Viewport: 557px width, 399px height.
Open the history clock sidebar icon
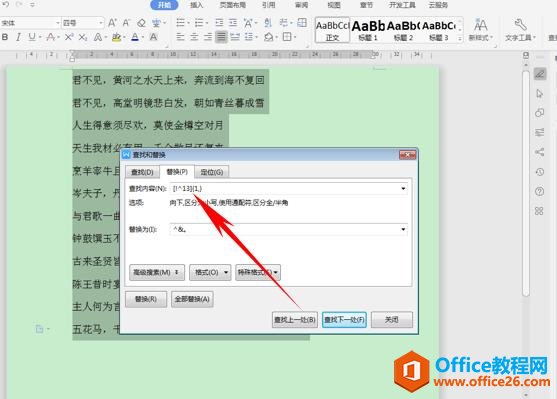click(x=540, y=172)
